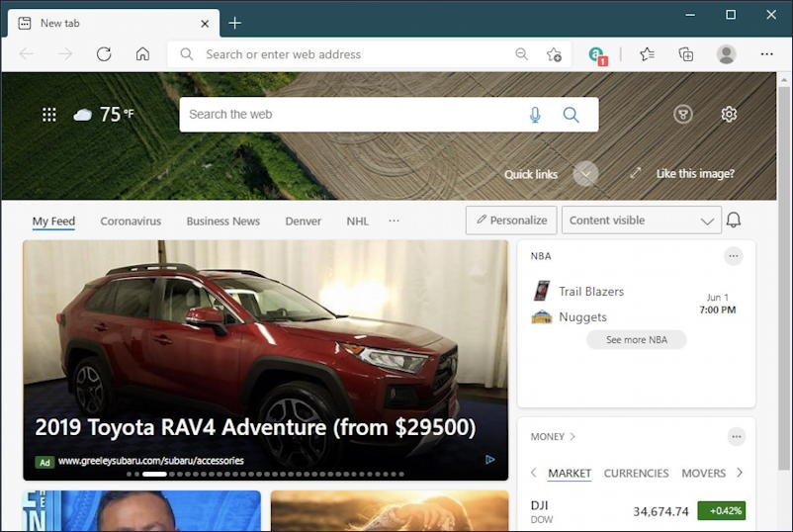This screenshot has height=532, width=793.
Task: Open the app launcher grid icon
Action: point(49,115)
